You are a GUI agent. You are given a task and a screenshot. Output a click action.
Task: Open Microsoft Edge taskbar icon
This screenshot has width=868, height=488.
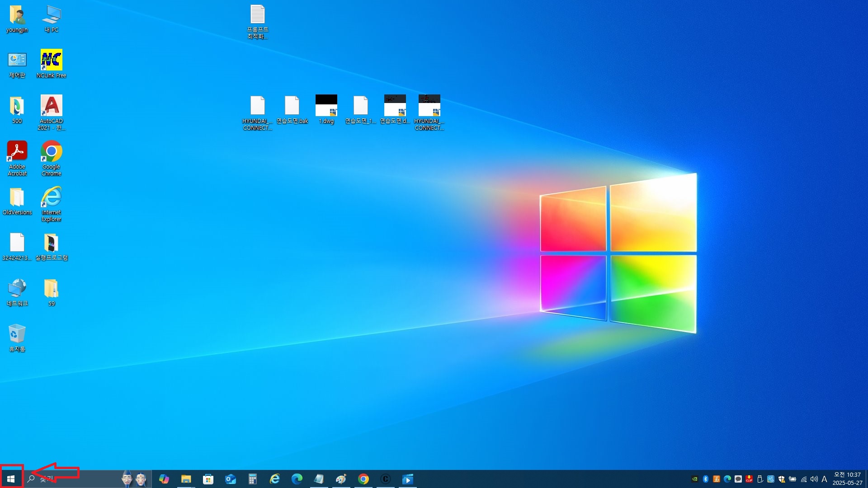pos(297,479)
